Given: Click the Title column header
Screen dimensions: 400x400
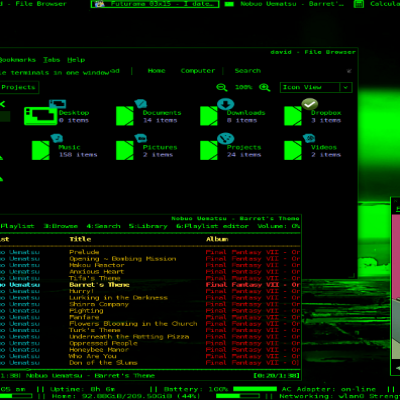Looking at the screenshot, I should click(x=80, y=239).
